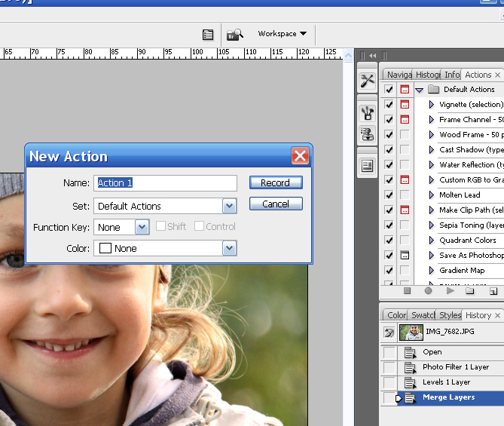Create new action icon in Actions panel
504x426 pixels.
tap(493, 291)
